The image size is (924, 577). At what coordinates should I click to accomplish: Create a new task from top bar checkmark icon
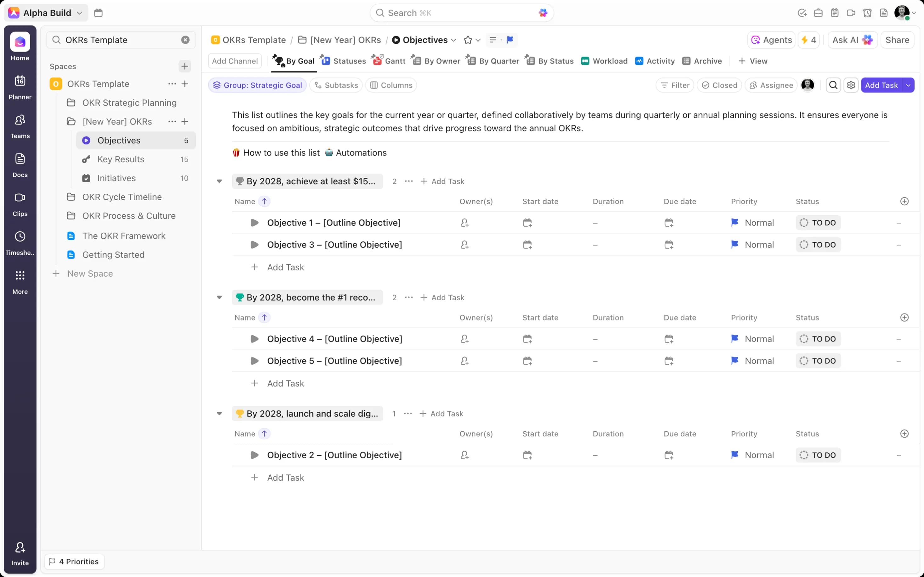point(802,13)
